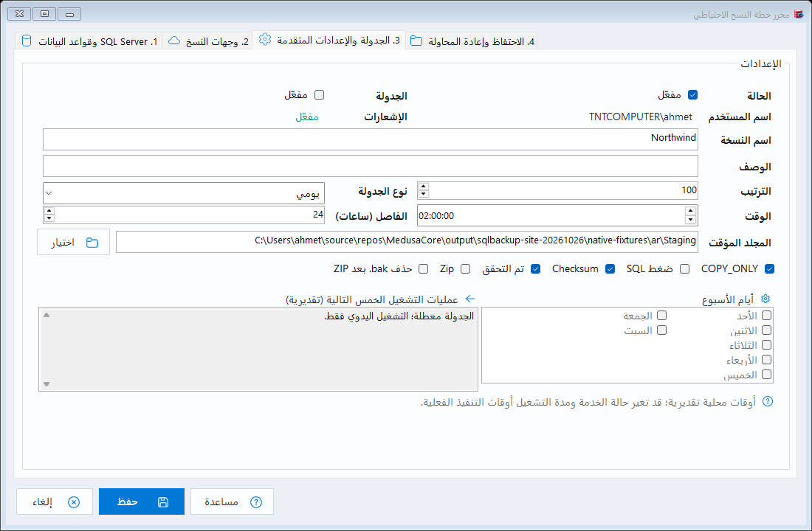Check الأربعاء weekday checkbox

point(766,360)
